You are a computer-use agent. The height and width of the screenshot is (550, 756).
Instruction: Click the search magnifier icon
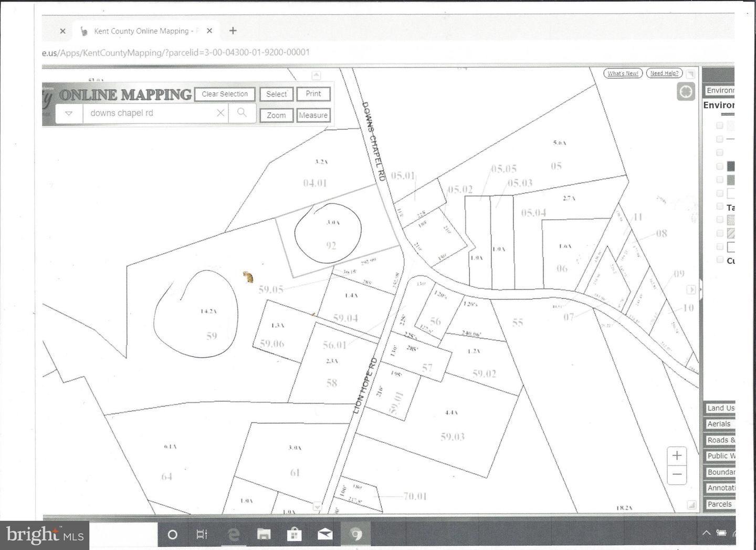click(241, 113)
